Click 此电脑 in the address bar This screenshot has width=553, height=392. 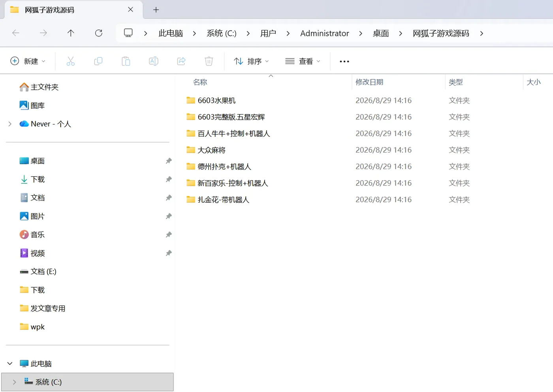tap(171, 34)
